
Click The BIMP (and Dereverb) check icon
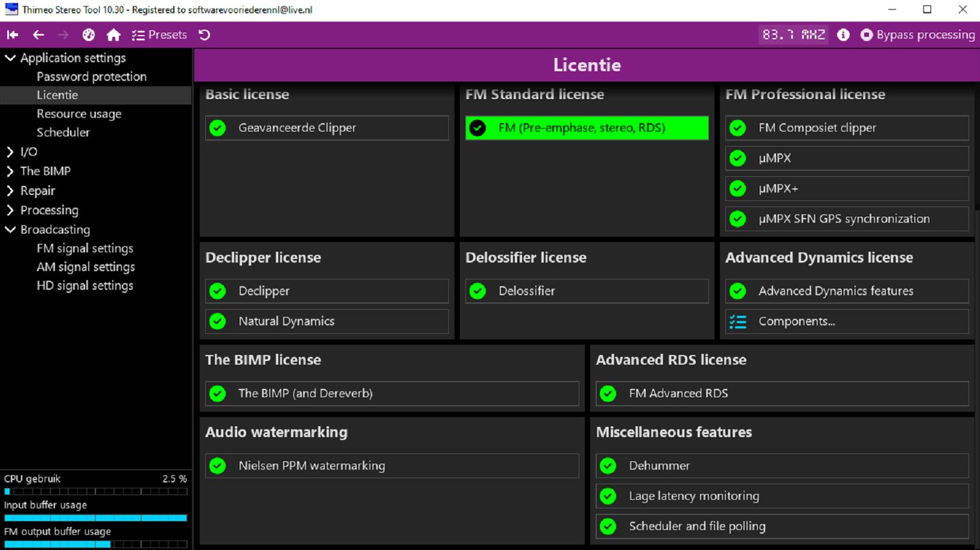pyautogui.click(x=218, y=394)
